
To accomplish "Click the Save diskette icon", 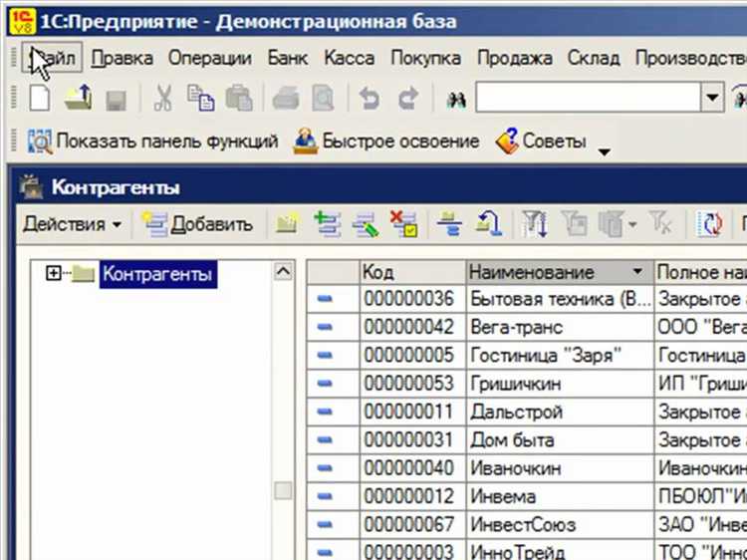I will coord(116,100).
